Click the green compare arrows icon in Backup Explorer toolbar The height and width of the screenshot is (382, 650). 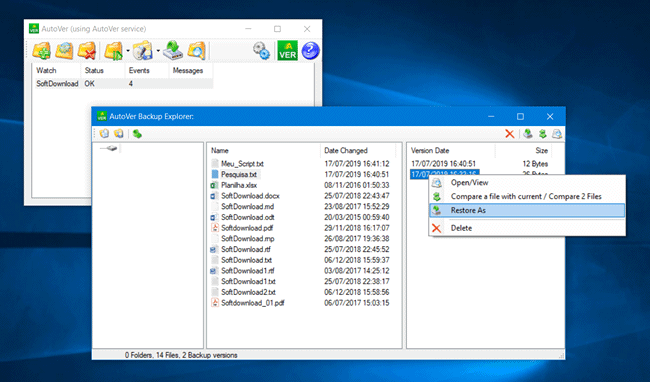pyautogui.click(x=543, y=134)
